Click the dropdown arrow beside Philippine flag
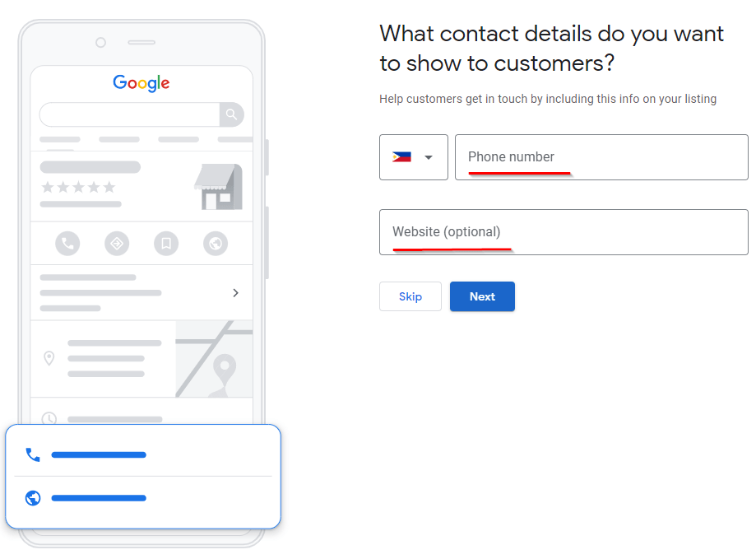The image size is (756, 559). [428, 157]
